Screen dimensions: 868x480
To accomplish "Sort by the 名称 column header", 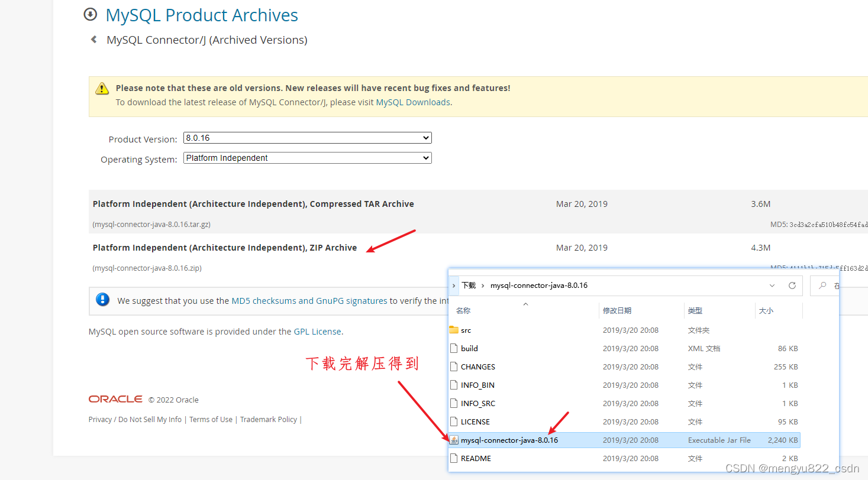I will tap(464, 310).
